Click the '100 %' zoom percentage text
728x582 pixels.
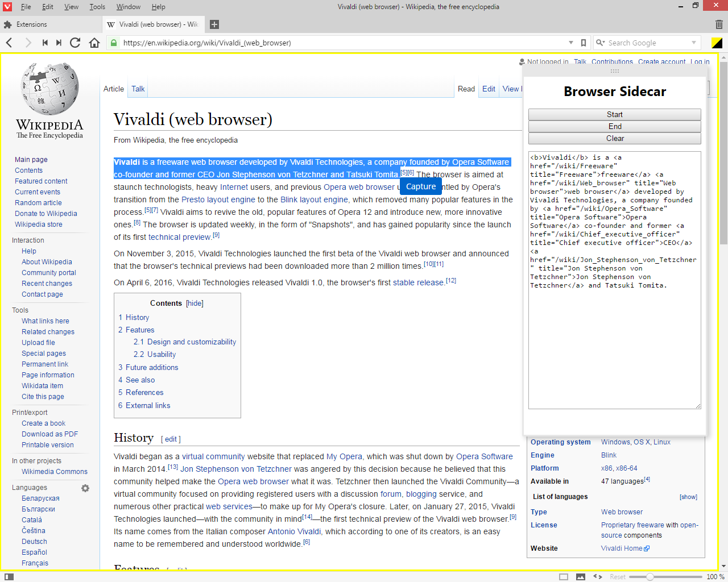pyautogui.click(x=715, y=576)
